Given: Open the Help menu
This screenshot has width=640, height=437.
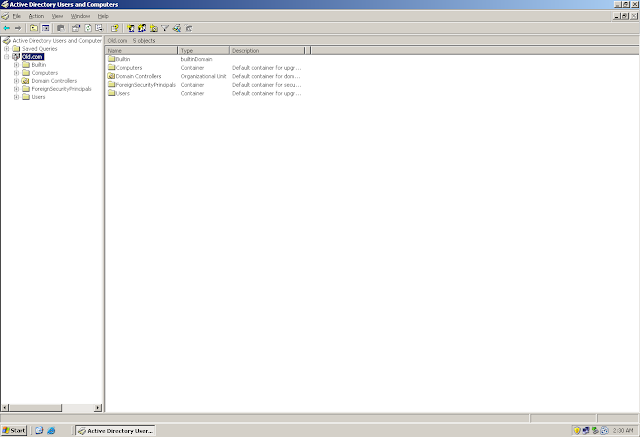Looking at the screenshot, I should [x=103, y=16].
